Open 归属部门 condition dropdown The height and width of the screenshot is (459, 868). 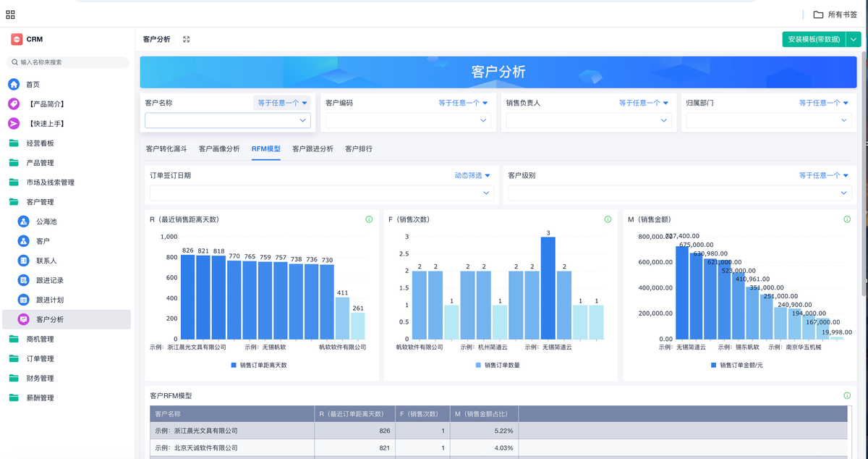point(824,103)
